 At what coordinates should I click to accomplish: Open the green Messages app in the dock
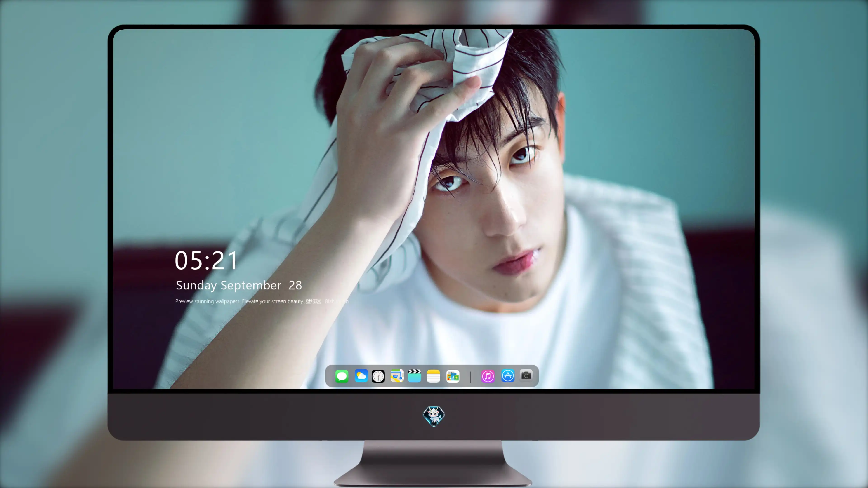[342, 376]
